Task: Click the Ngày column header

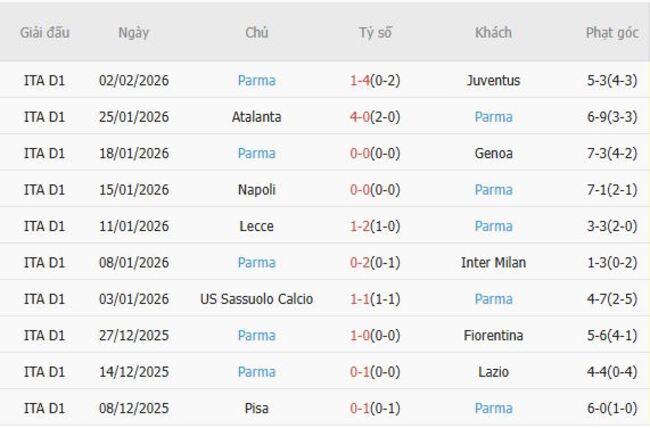Action: [x=133, y=32]
